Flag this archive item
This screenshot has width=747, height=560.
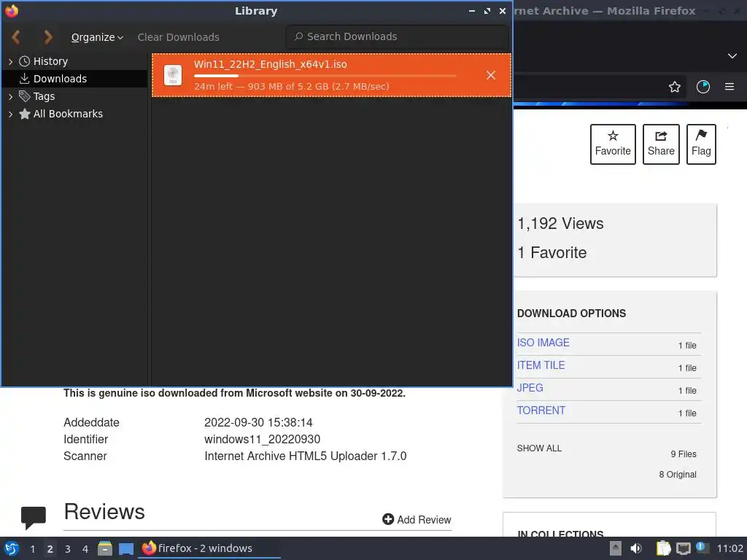701,144
